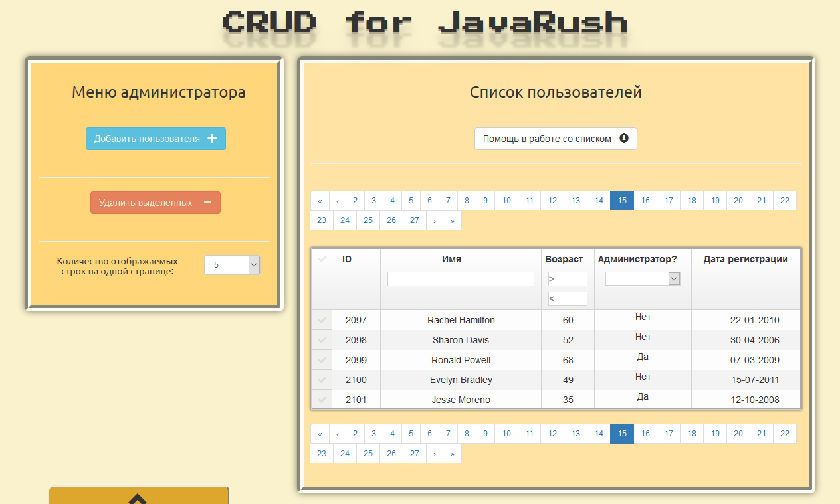Toggle select-all checkmark in table header
840x504 pixels.
pyautogui.click(x=322, y=259)
